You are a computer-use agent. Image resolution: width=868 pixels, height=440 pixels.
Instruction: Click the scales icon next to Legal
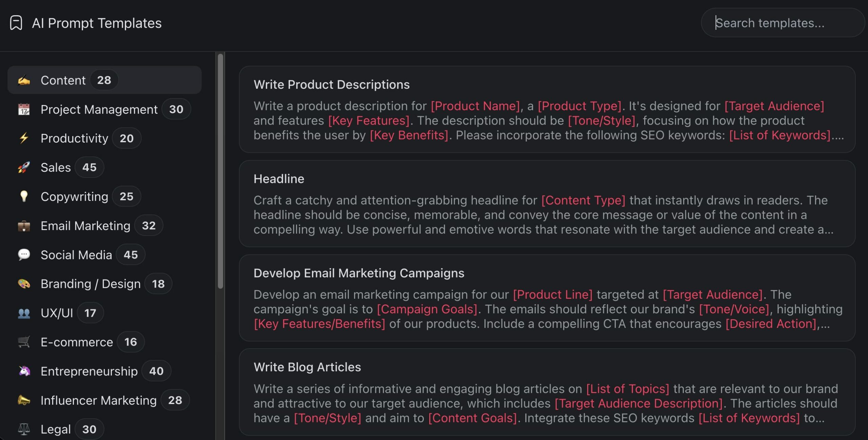[x=24, y=428]
